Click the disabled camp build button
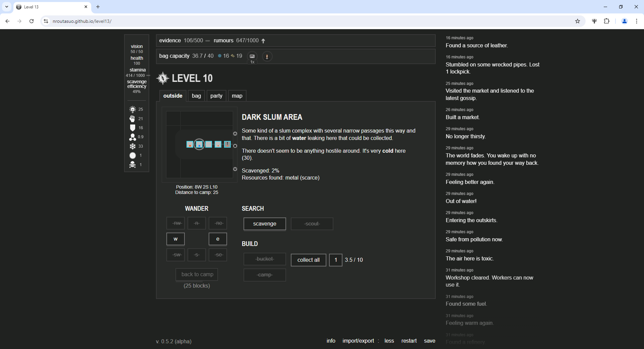This screenshot has height=349, width=644. (265, 275)
